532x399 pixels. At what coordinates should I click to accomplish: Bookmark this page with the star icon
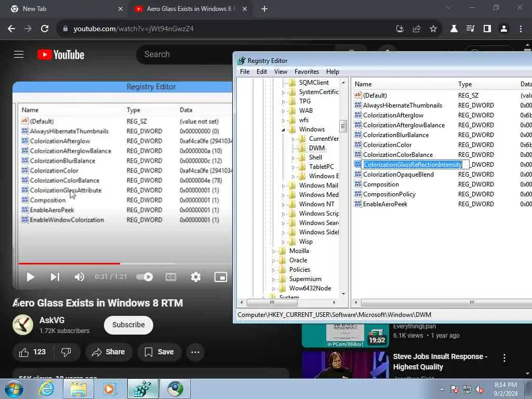click(433, 29)
